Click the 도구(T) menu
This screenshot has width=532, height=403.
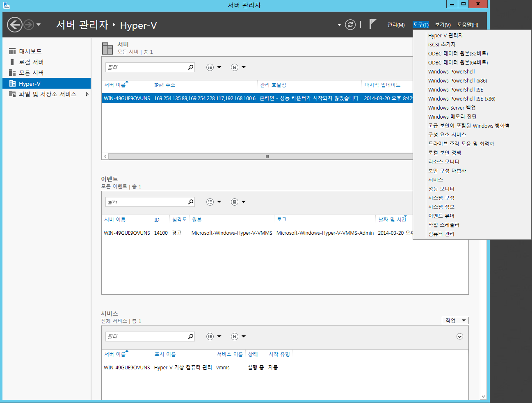point(421,25)
